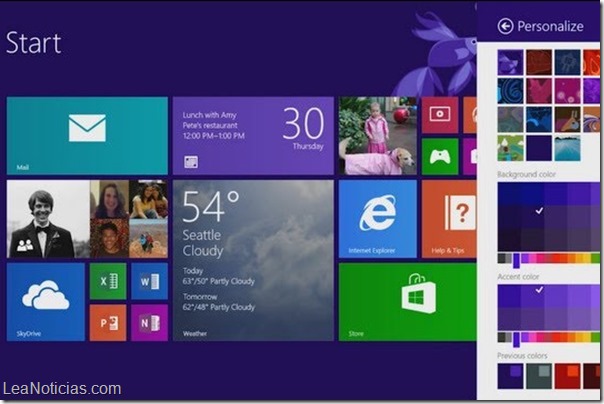Click the Previous colors label
Screen dimensions: 604x404
[x=522, y=355]
